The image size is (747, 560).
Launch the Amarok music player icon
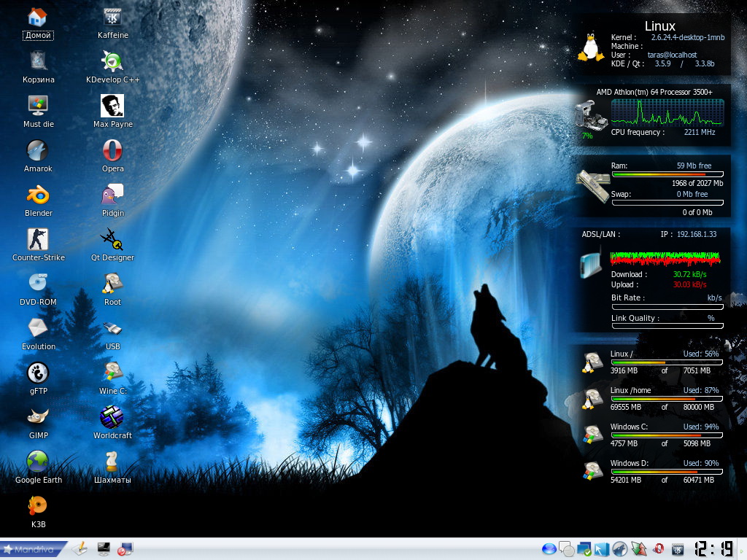(39, 151)
